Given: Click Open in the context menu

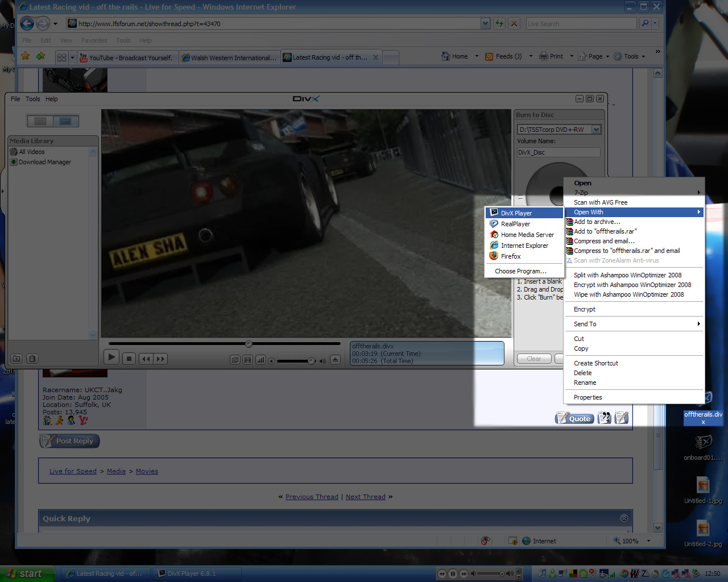Looking at the screenshot, I should [x=634, y=183].
